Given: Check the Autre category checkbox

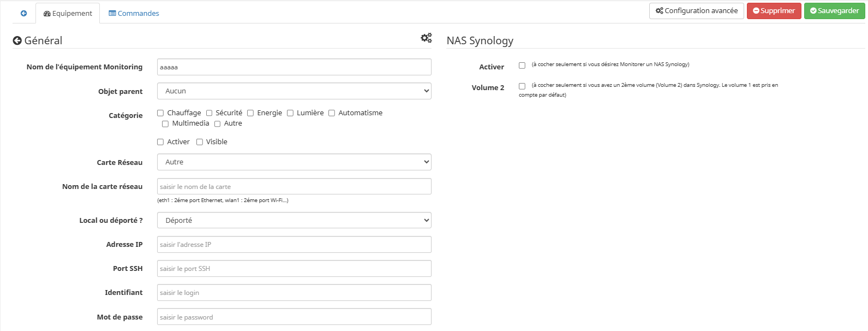Looking at the screenshot, I should pos(217,124).
